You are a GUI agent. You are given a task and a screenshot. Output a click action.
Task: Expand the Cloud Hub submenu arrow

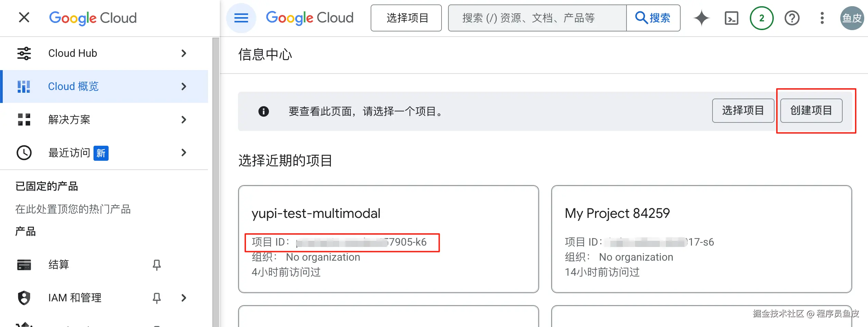[184, 53]
